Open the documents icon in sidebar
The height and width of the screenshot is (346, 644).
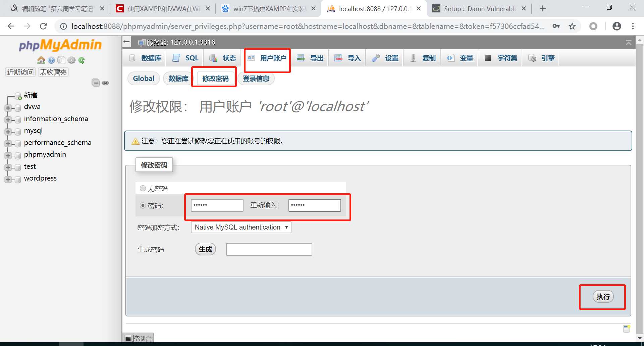(61, 60)
